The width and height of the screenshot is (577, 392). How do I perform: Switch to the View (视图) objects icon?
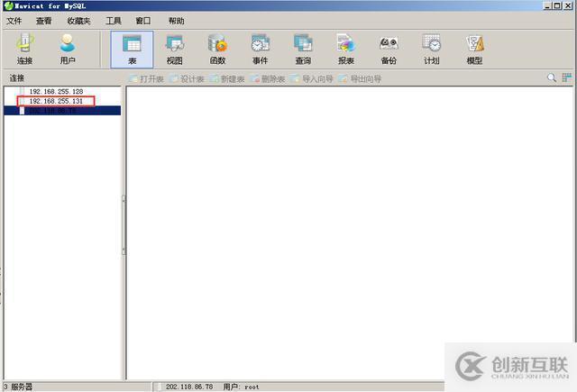(175, 50)
